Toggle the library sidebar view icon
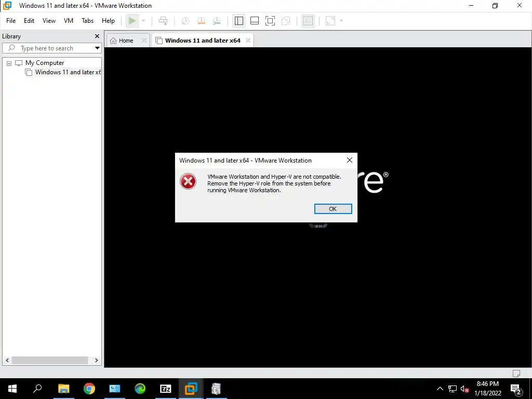Screen dimensions: 532x399 239,21
